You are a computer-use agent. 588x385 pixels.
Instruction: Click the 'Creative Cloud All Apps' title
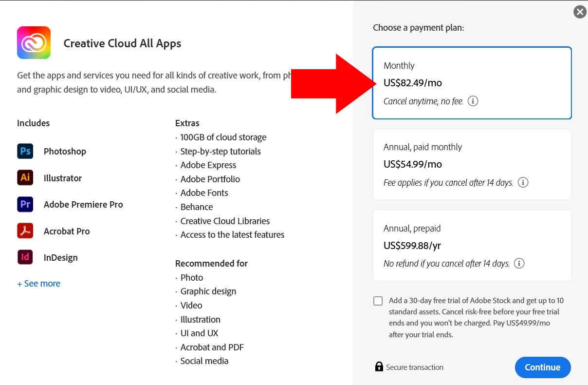coord(123,43)
